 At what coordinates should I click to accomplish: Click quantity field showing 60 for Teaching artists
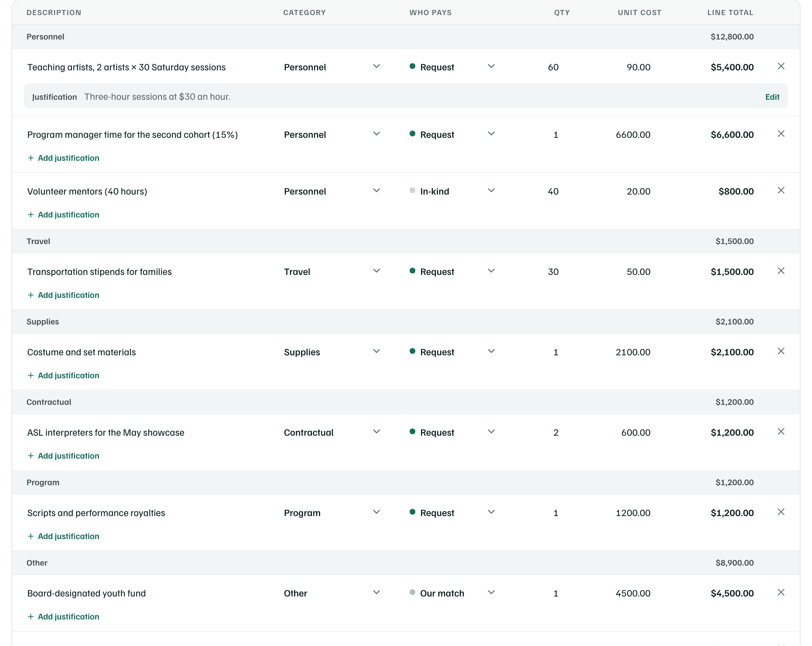(553, 67)
